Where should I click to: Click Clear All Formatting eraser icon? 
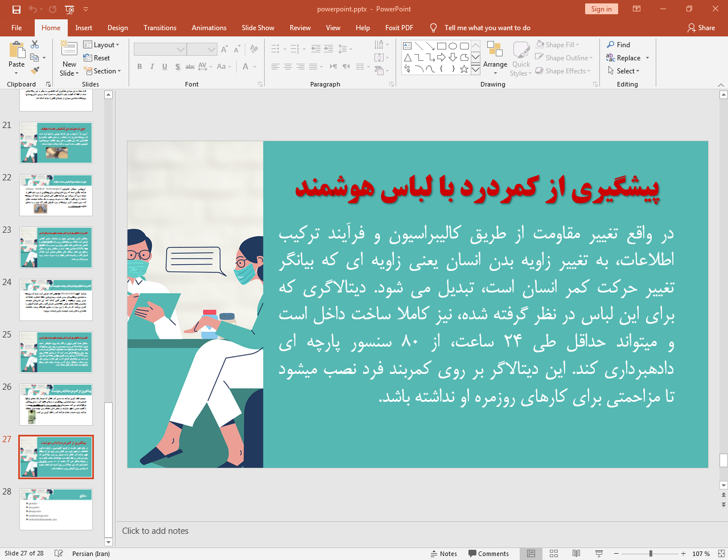(x=254, y=50)
